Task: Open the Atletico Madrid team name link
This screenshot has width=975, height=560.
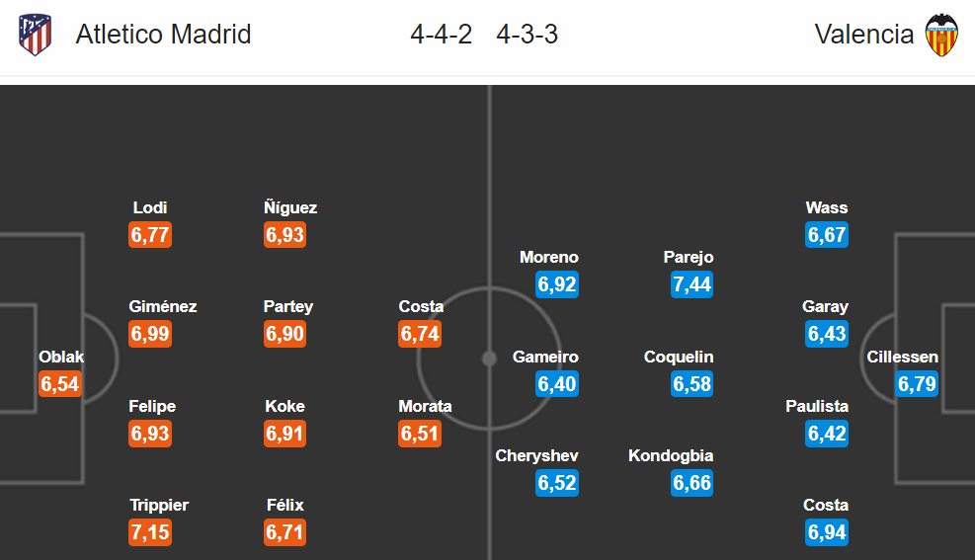Action: point(164,35)
